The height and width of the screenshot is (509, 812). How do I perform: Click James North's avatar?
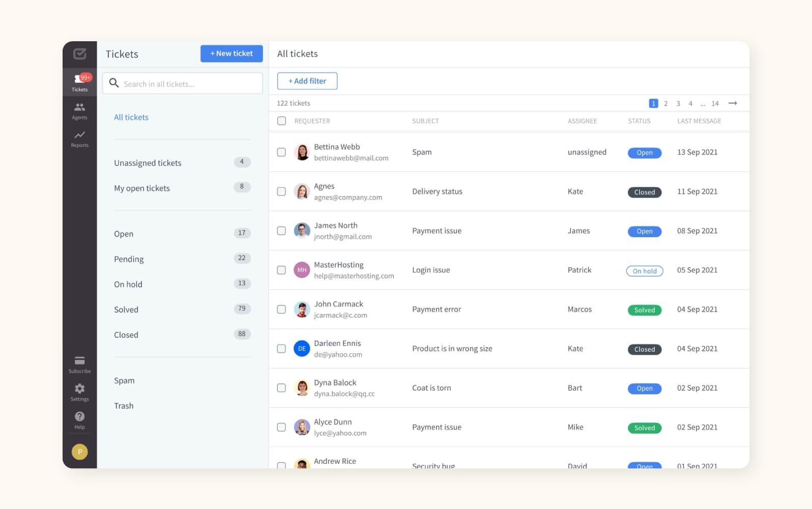coord(302,231)
